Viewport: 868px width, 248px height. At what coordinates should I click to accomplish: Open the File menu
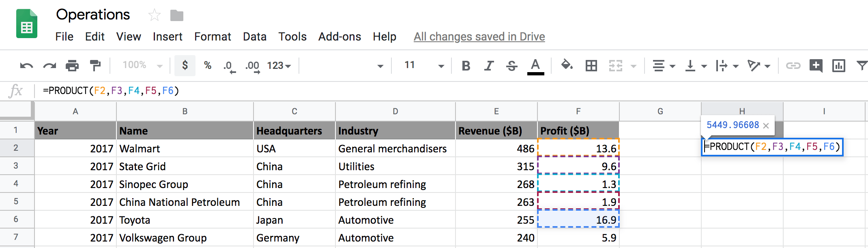[64, 36]
